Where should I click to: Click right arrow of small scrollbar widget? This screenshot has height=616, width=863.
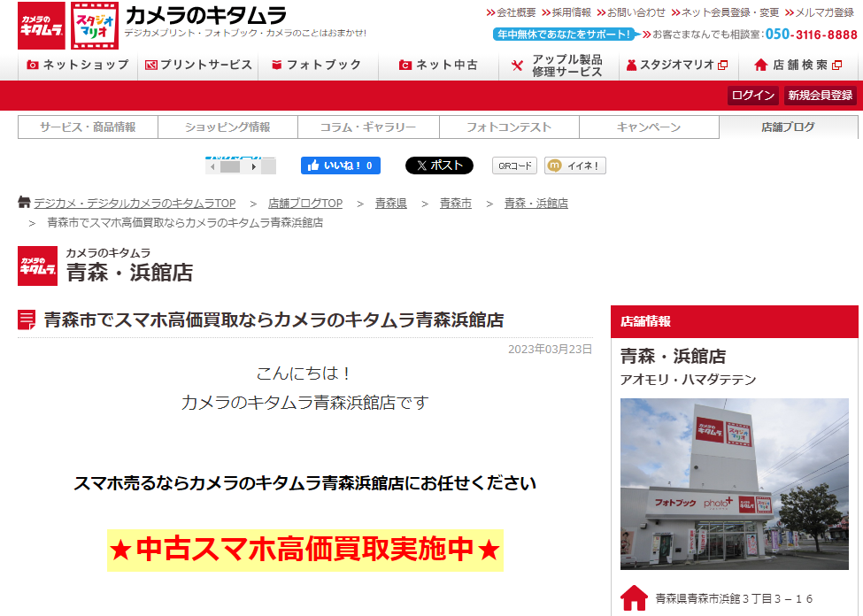(254, 166)
